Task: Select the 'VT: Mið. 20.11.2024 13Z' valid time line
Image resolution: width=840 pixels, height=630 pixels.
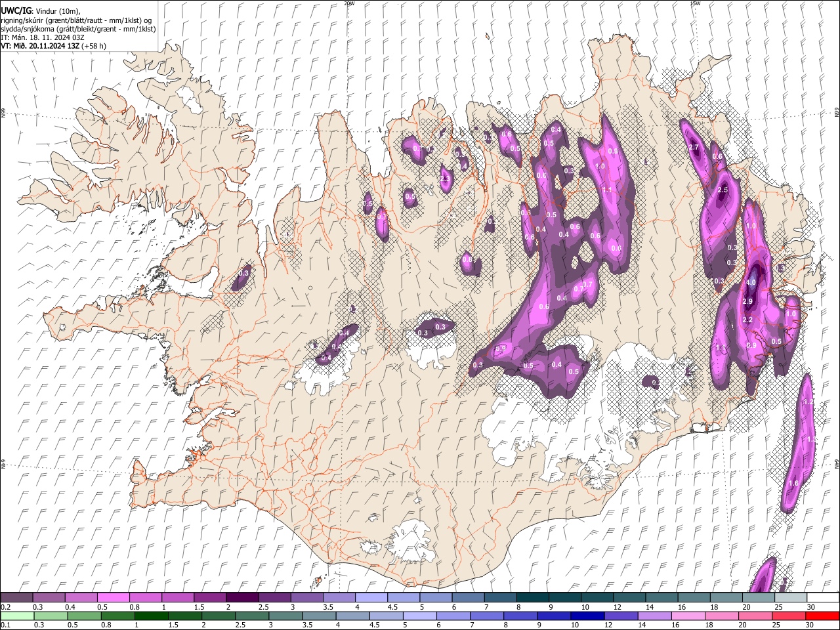Action: pos(40,46)
